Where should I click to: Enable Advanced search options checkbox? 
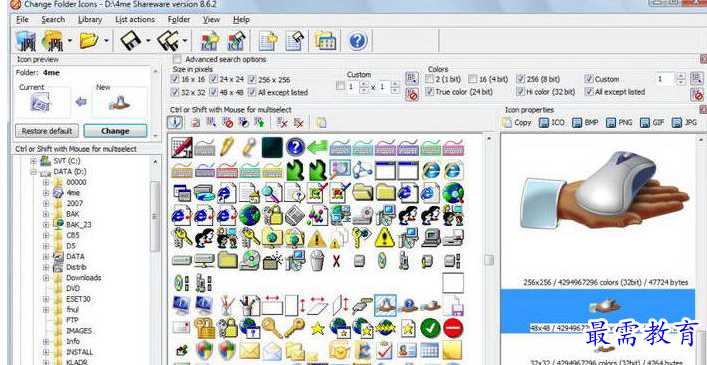[x=178, y=59]
